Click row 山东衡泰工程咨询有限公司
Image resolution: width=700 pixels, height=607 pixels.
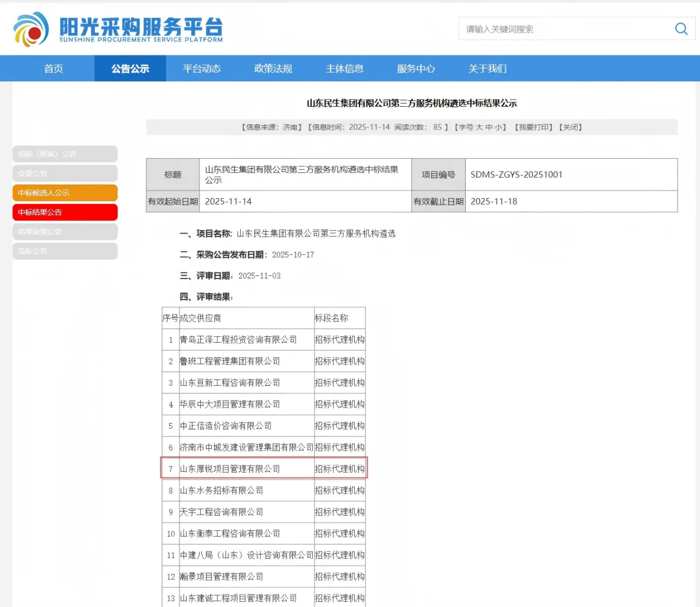point(264,533)
